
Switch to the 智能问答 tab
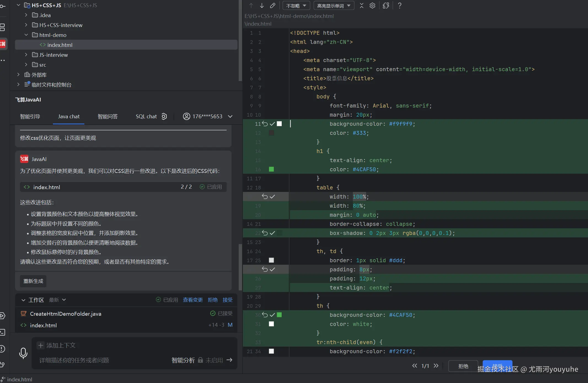108,116
